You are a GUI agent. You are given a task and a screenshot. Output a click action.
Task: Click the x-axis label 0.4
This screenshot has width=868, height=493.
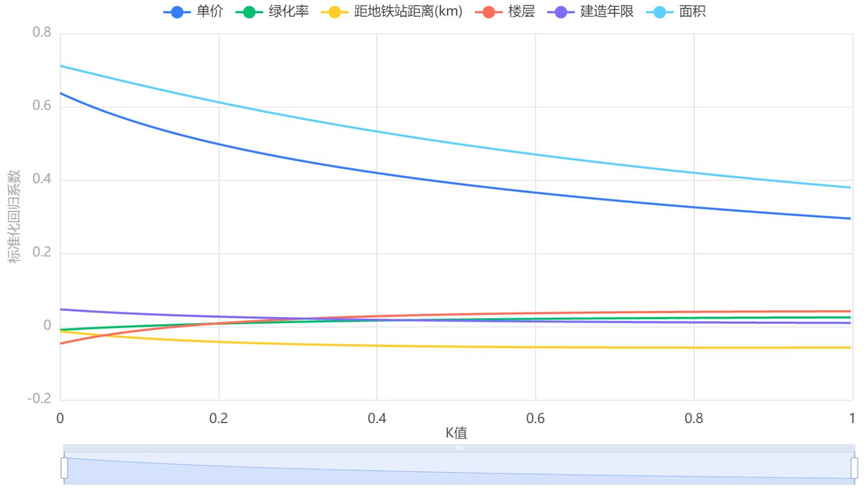(x=377, y=418)
